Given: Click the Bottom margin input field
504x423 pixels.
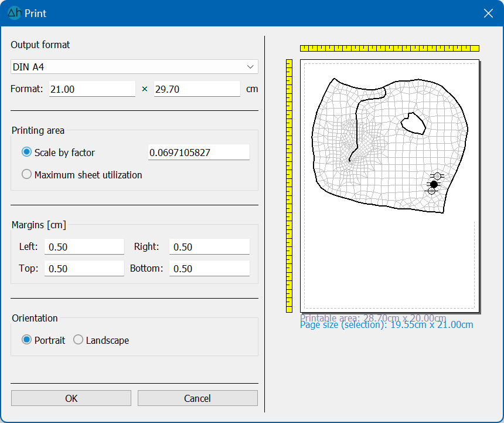Looking at the screenshot, I should pyautogui.click(x=209, y=268).
